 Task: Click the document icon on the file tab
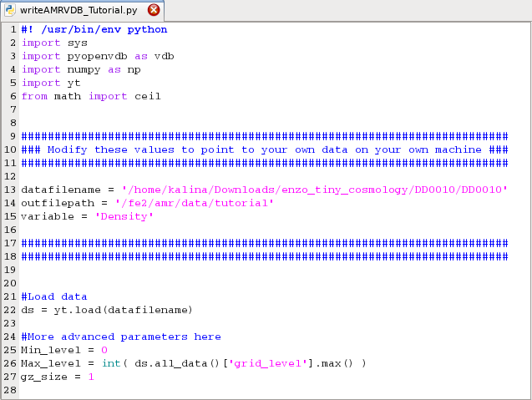pyautogui.click(x=10, y=10)
